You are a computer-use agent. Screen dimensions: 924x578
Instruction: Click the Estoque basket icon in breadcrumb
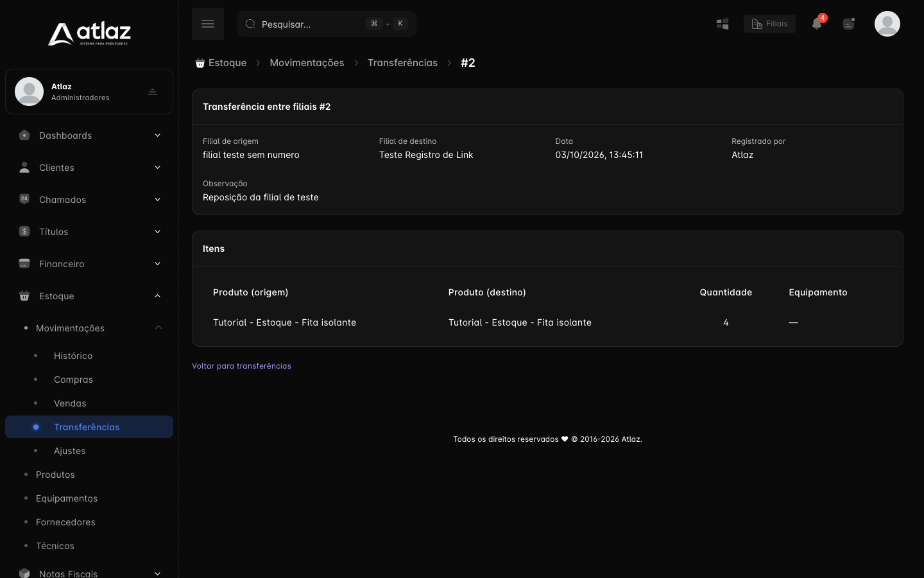(200, 63)
